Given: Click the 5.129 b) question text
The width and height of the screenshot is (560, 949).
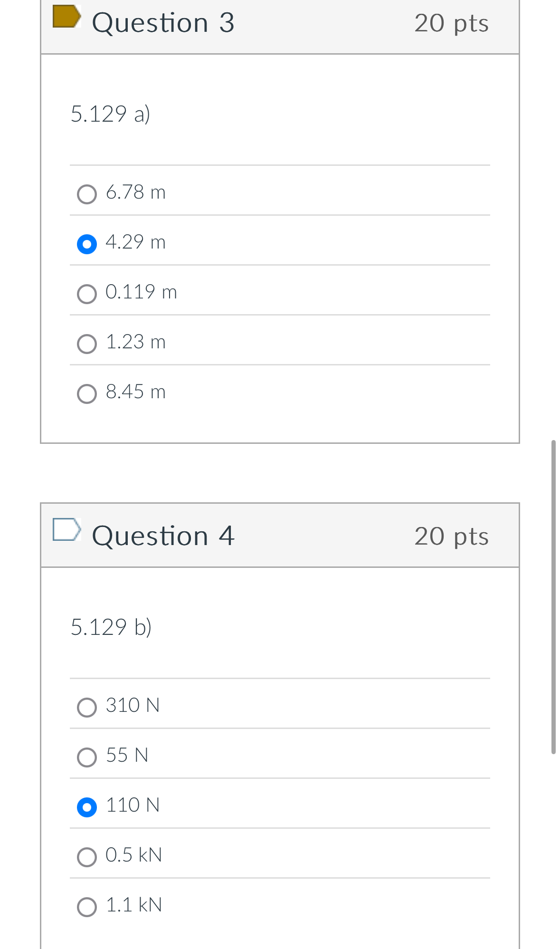Looking at the screenshot, I should [x=111, y=627].
